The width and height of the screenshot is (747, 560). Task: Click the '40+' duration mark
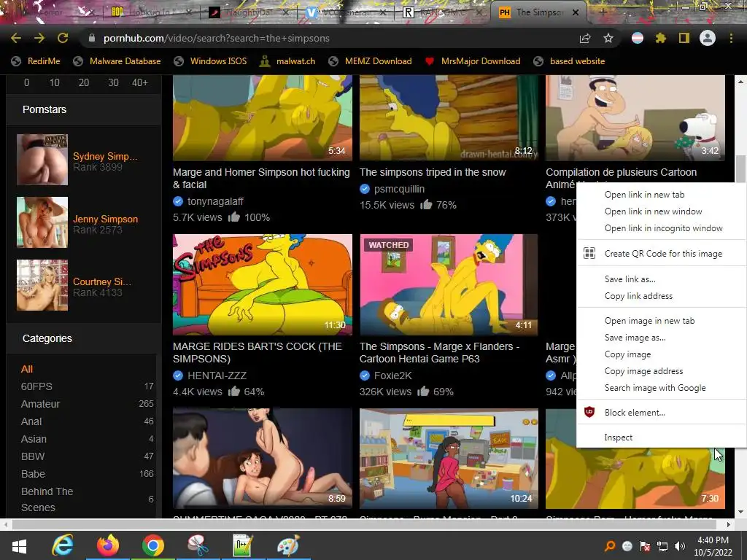pyautogui.click(x=139, y=83)
